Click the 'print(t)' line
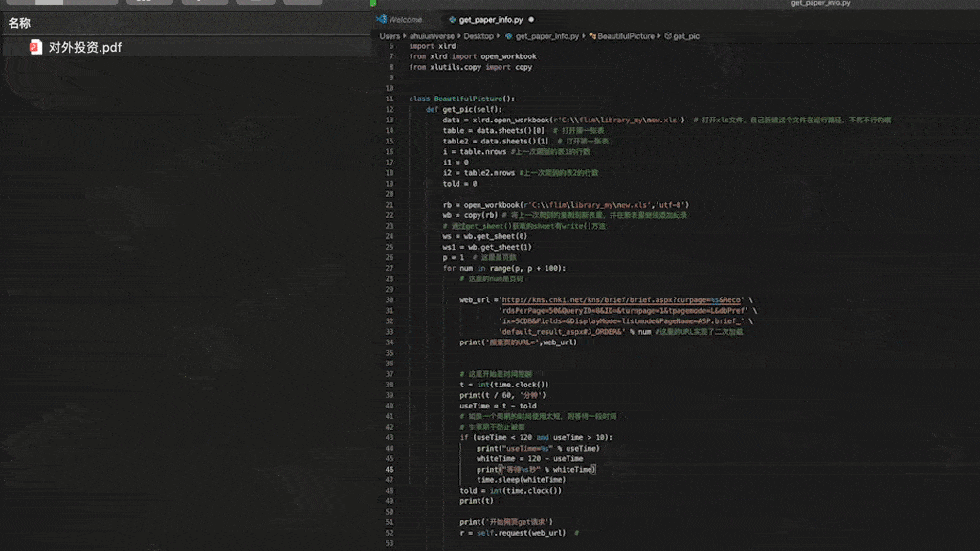Screen dimensions: 980x551 tap(477, 501)
